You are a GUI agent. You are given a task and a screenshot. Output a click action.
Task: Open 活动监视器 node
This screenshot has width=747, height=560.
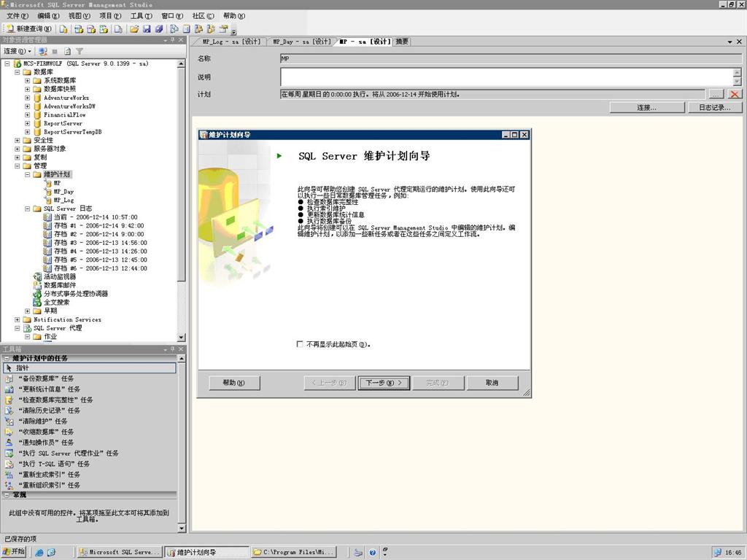click(60, 276)
